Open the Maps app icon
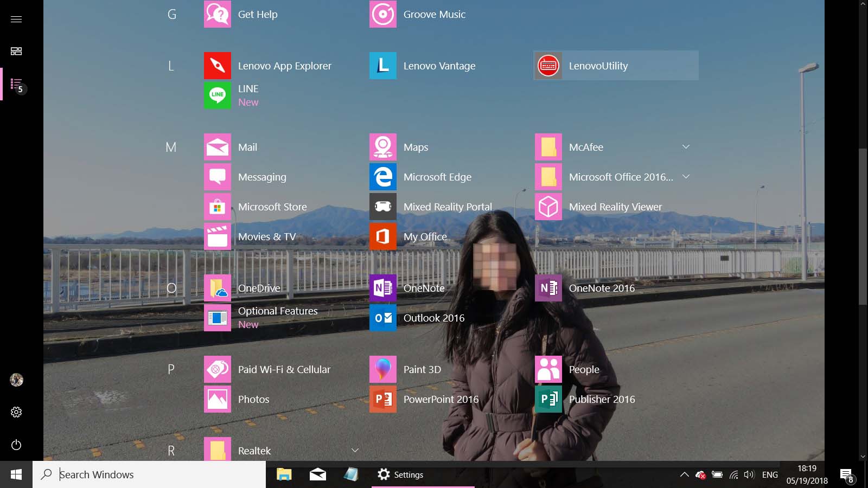Screen dimensions: 868x488 point(383,147)
